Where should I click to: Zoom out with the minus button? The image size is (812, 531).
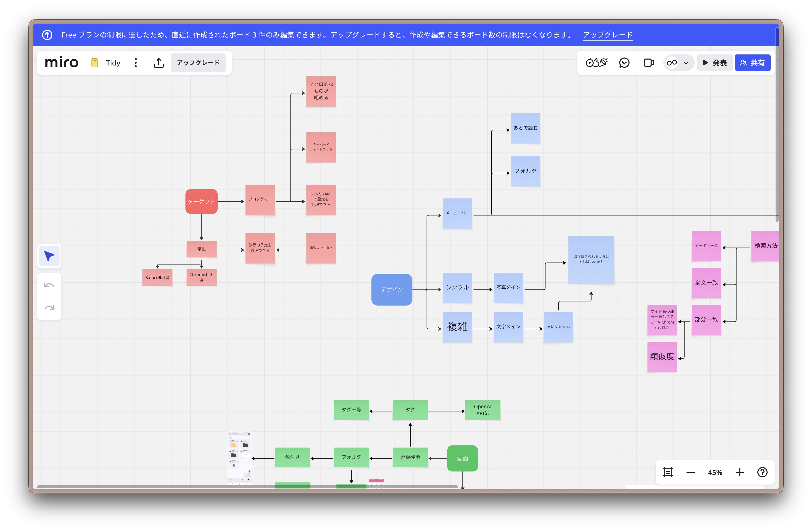pyautogui.click(x=690, y=472)
